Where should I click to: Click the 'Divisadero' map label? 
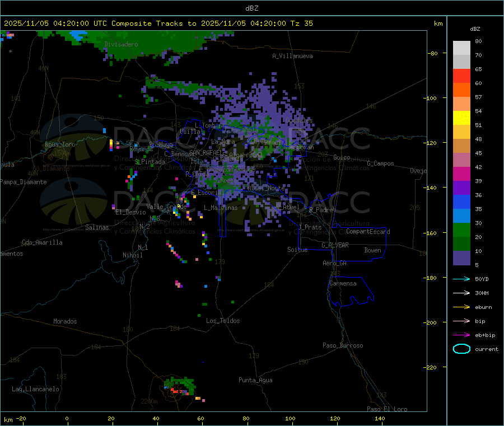coord(121,44)
